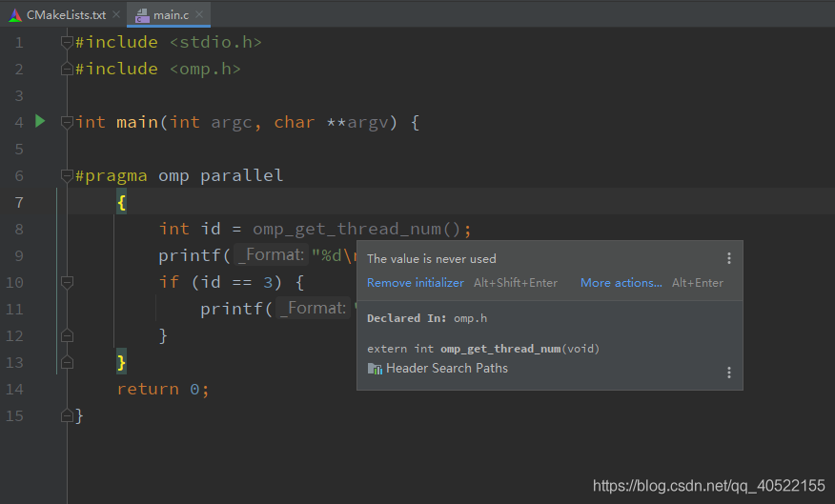Collapse the main function fold at line 4
835x504 pixels.
tap(67, 122)
